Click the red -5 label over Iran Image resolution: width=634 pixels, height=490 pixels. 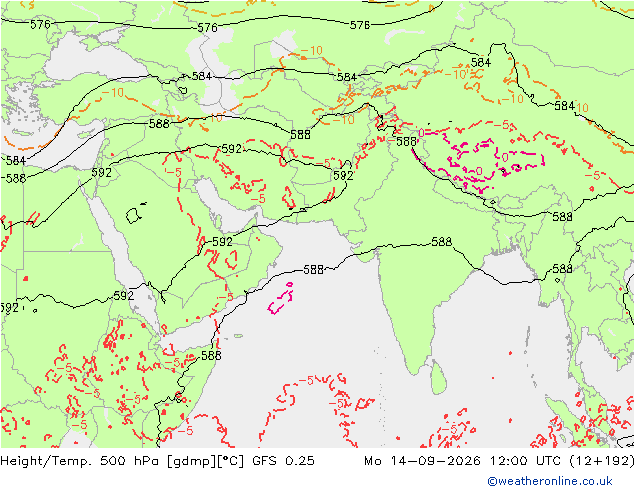pyautogui.click(x=258, y=199)
